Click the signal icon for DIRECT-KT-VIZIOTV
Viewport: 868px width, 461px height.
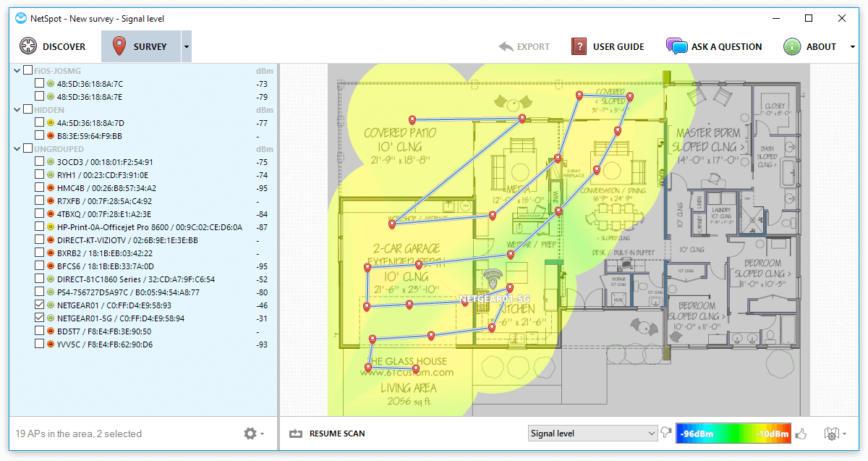click(x=51, y=240)
